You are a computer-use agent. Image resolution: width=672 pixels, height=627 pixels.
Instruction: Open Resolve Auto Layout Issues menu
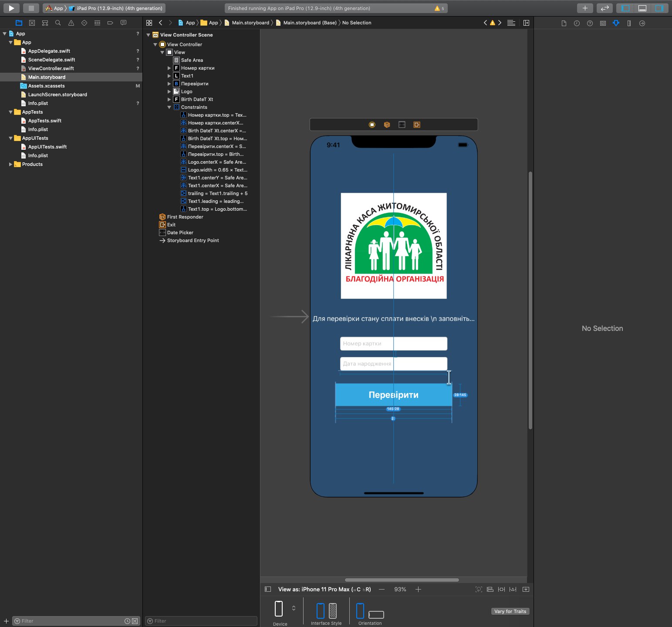[x=513, y=589]
